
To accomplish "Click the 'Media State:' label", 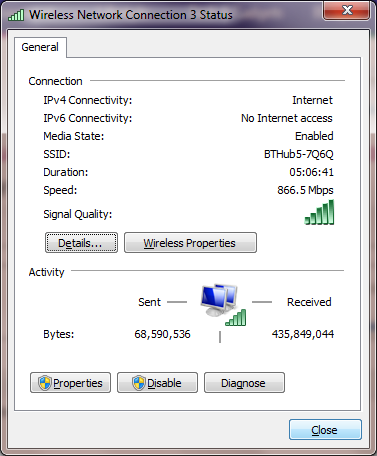I will click(74, 136).
